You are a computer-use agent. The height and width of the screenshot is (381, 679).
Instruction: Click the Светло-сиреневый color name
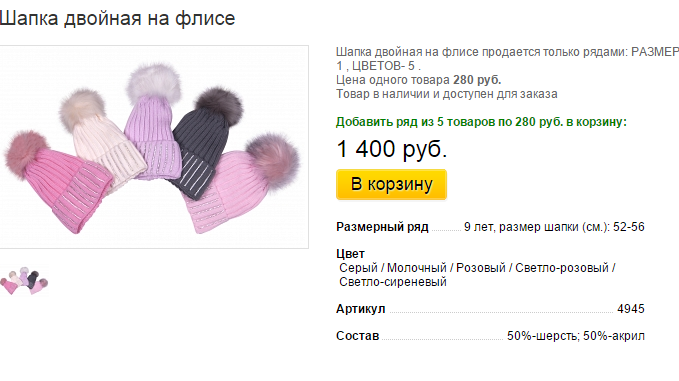coord(393,282)
